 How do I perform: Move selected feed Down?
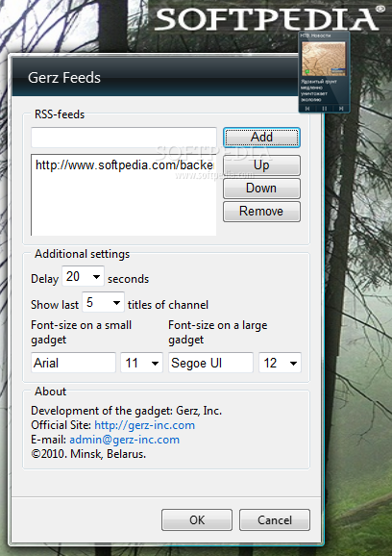point(261,189)
